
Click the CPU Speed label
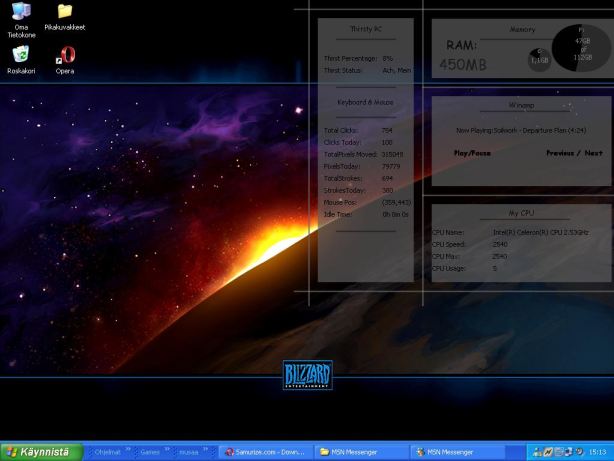pyautogui.click(x=448, y=244)
